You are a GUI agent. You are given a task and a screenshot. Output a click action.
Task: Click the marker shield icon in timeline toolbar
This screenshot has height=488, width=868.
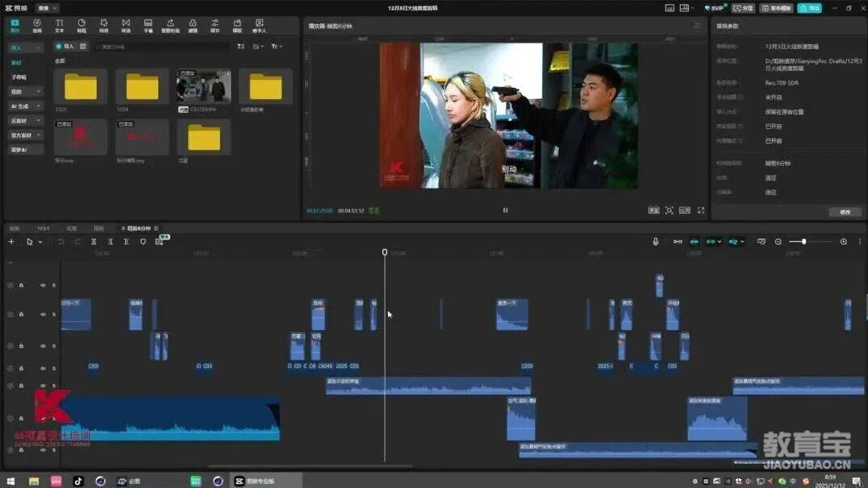143,242
